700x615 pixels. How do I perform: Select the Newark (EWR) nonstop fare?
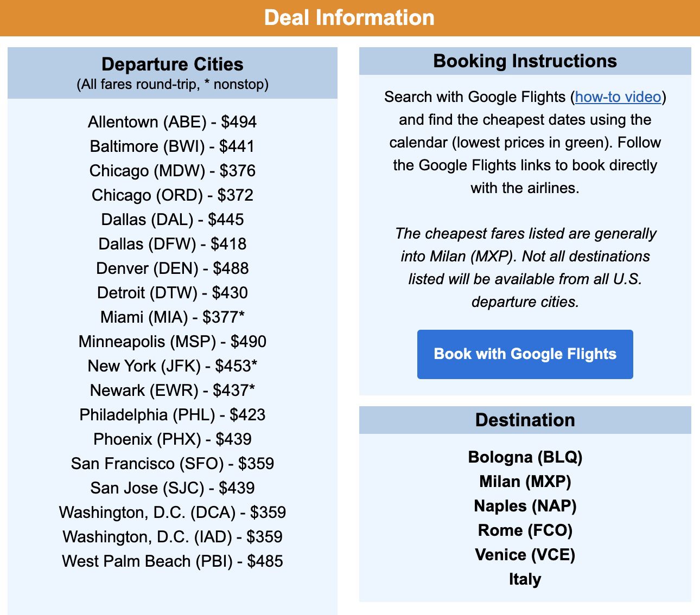click(172, 390)
